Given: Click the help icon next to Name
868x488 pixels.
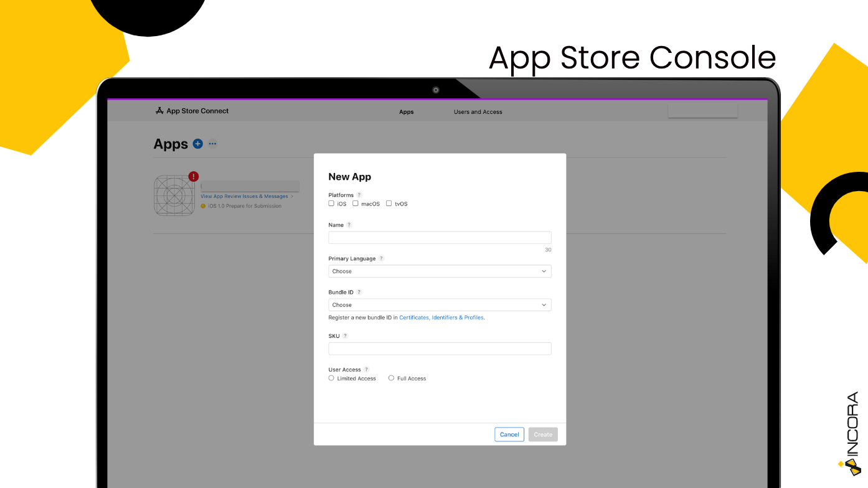Looking at the screenshot, I should [x=349, y=225].
